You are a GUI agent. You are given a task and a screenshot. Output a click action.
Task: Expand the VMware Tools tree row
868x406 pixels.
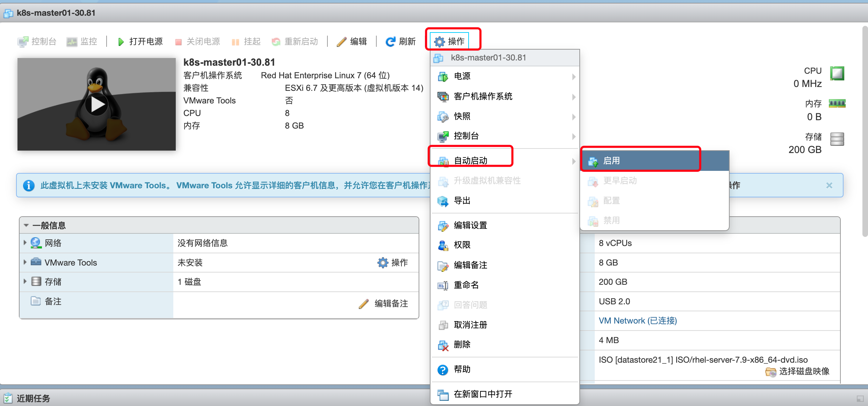(x=25, y=262)
